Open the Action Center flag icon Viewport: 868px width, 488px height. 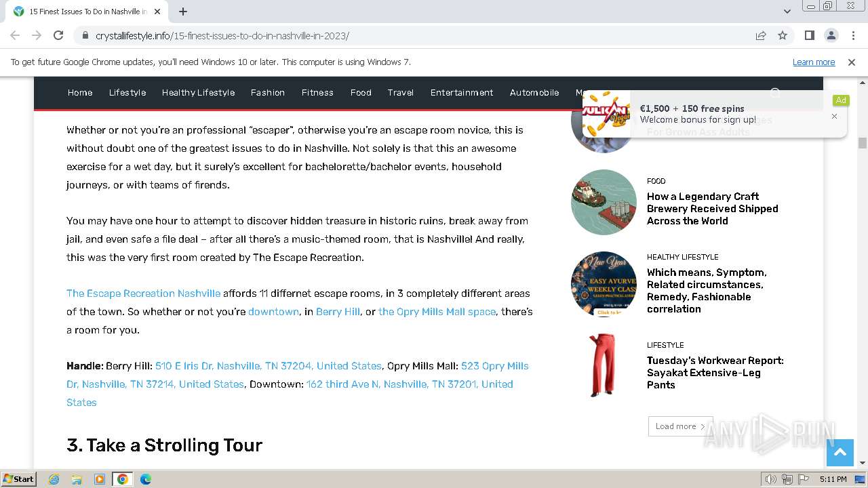tap(804, 479)
